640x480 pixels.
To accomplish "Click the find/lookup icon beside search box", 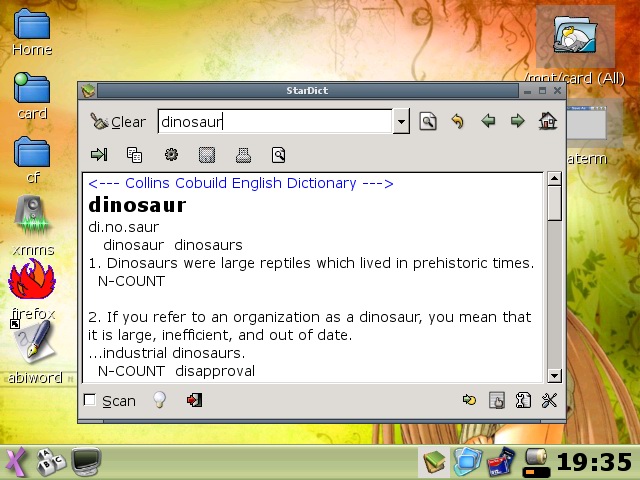I will (428, 122).
